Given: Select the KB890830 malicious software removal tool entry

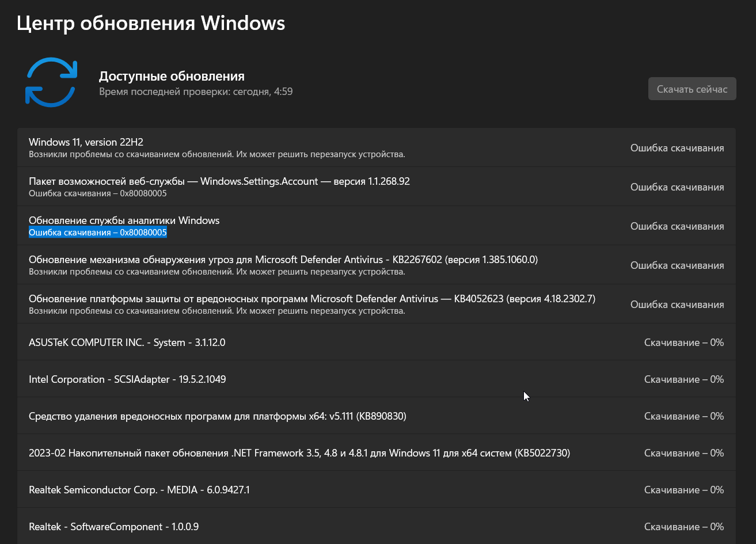Looking at the screenshot, I should pyautogui.click(x=218, y=416).
